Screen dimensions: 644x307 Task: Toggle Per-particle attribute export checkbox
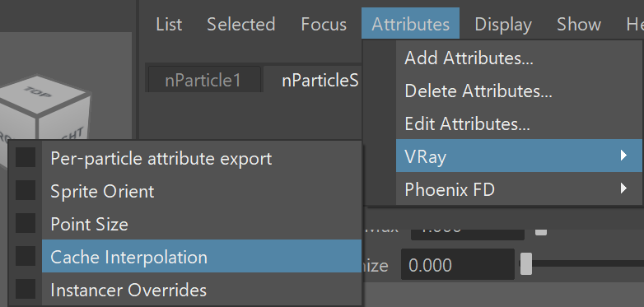26,158
